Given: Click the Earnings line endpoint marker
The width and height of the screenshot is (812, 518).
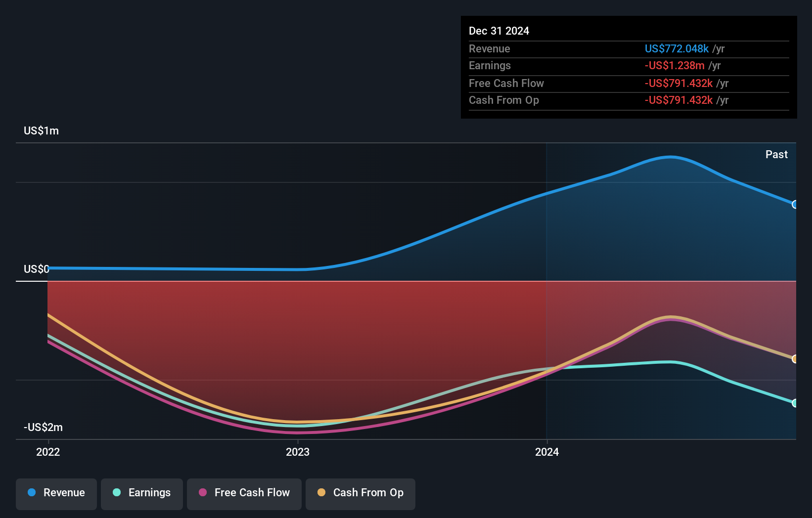Looking at the screenshot, I should (x=795, y=403).
